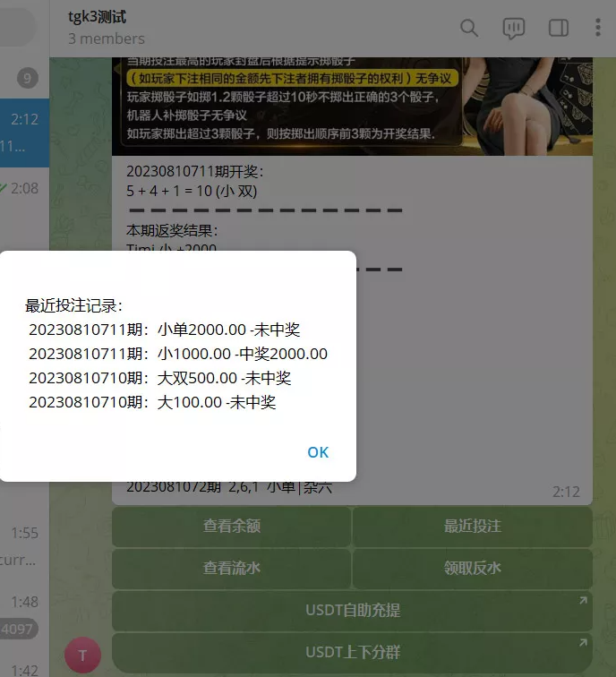
Task: Click the 查看余额 bot button
Action: (231, 527)
